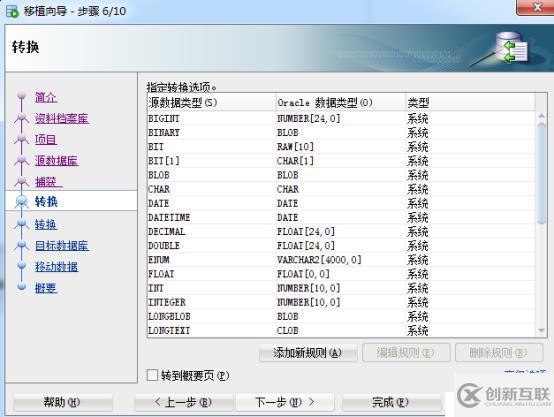The image size is (554, 417).
Task: Open the 项目 step link
Action: (46, 139)
